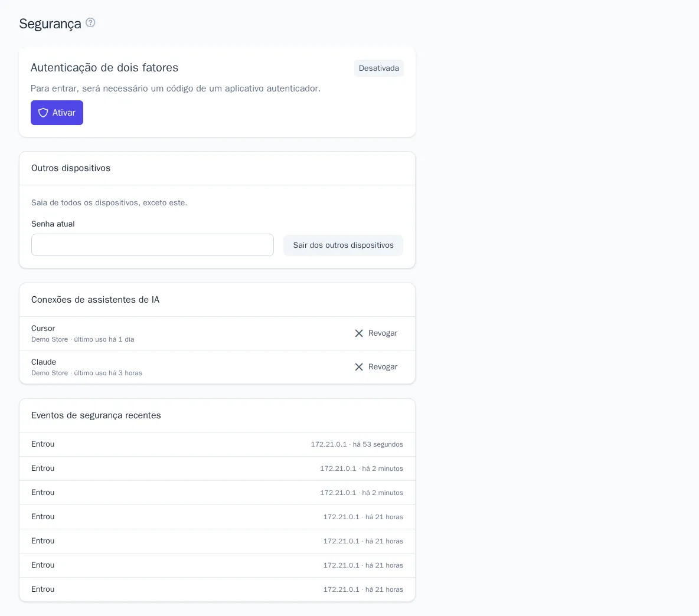Click the Desativada status badge
699x616 pixels.
click(379, 68)
